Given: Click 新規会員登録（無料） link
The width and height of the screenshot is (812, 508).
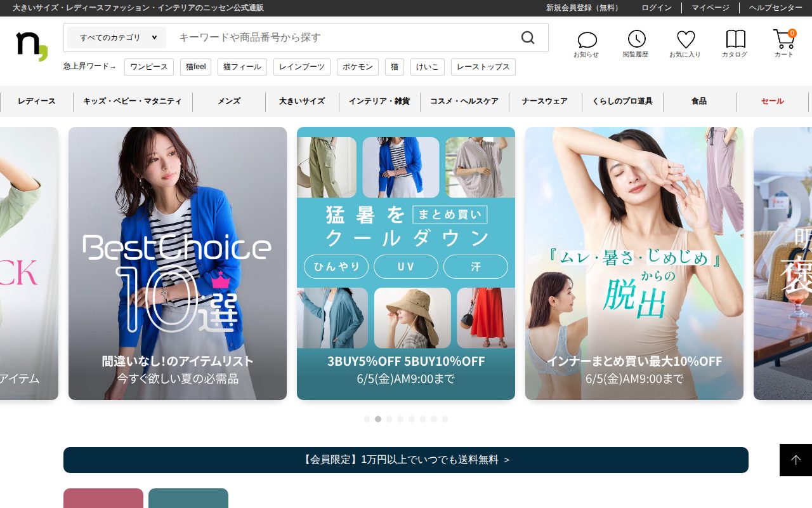Looking at the screenshot, I should 584,8.
